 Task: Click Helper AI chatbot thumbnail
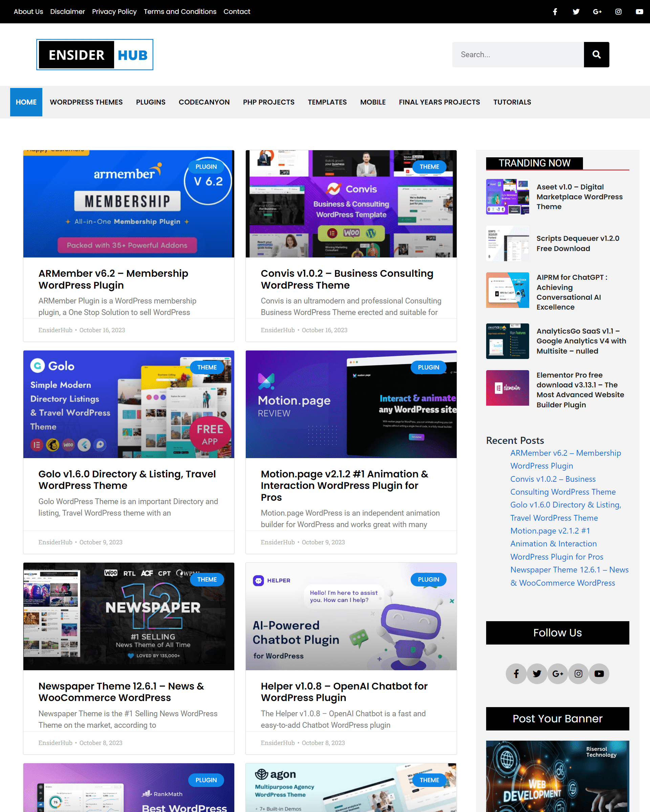click(x=351, y=616)
